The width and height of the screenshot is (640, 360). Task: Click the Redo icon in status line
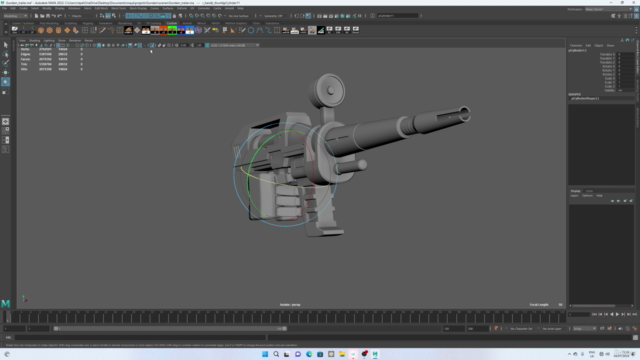coord(59,16)
